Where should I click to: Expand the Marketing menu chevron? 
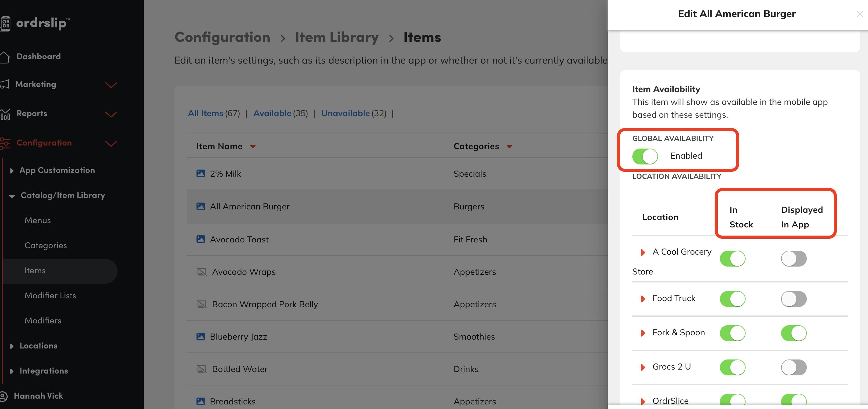click(111, 85)
